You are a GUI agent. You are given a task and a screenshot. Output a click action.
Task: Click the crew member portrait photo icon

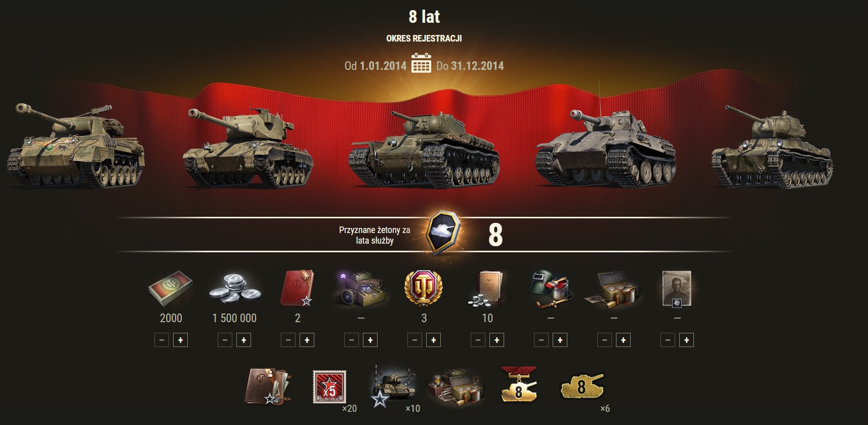(x=677, y=289)
